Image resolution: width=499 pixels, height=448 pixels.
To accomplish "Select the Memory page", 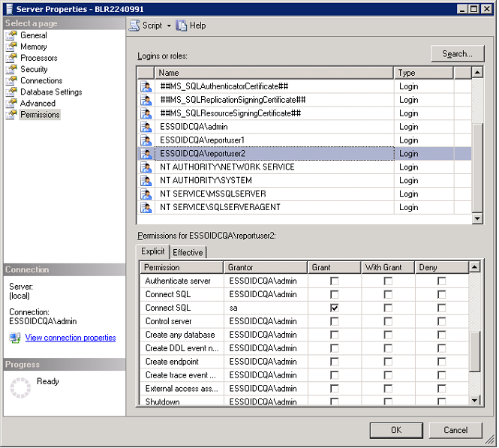I will (x=34, y=47).
